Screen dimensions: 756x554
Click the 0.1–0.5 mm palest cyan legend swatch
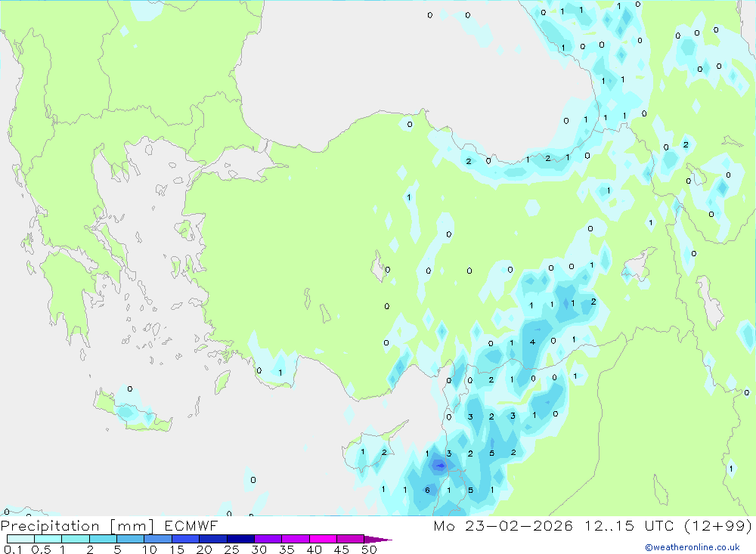point(20,539)
